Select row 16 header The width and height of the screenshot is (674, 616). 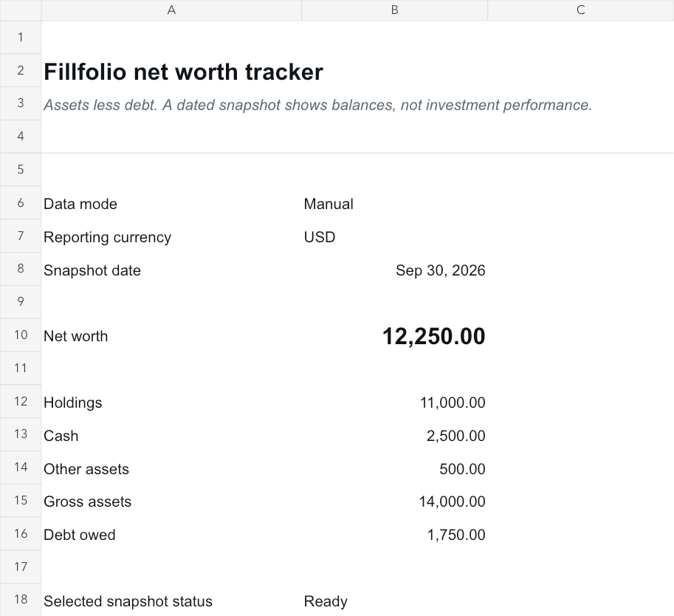[21, 533]
